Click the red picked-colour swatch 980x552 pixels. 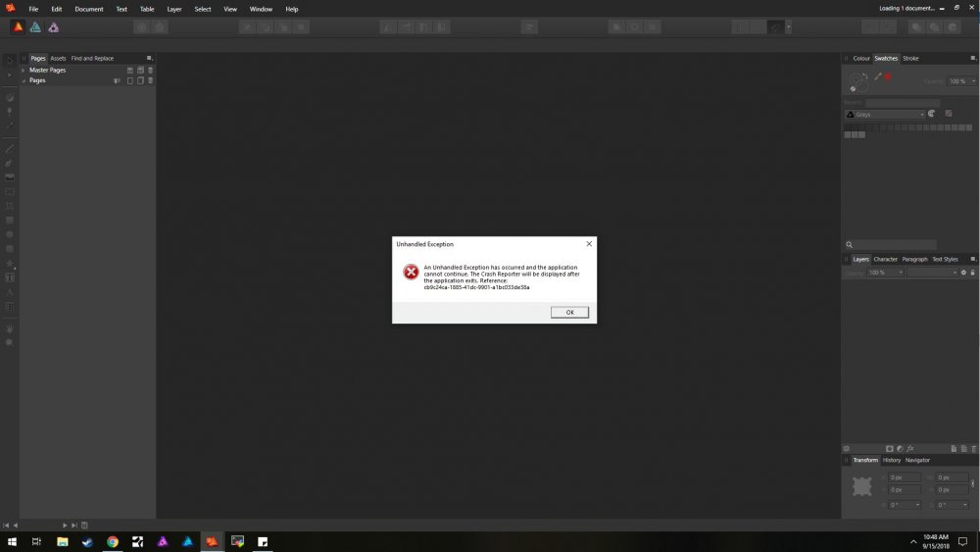click(888, 76)
